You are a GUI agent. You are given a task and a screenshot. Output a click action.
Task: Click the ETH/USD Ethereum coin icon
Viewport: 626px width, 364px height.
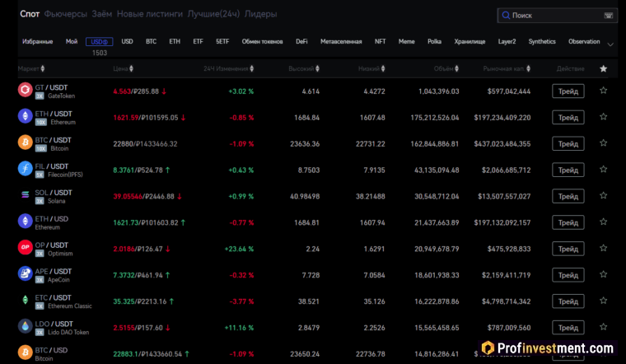[x=26, y=221]
